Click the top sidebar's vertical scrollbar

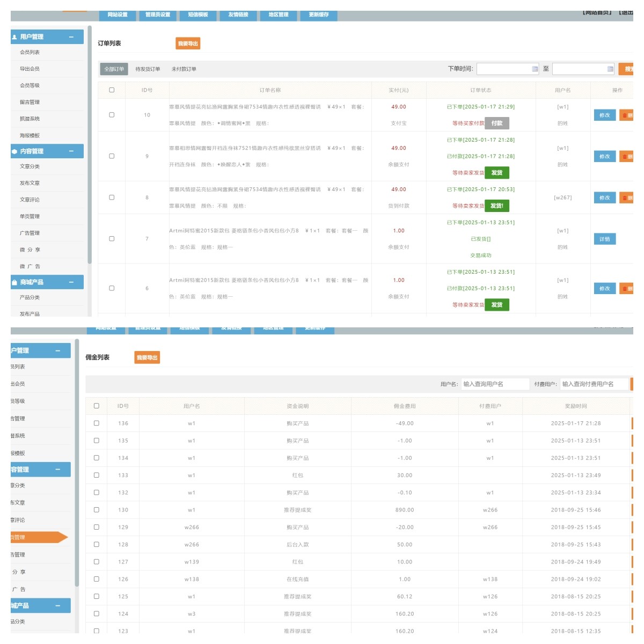click(90, 145)
